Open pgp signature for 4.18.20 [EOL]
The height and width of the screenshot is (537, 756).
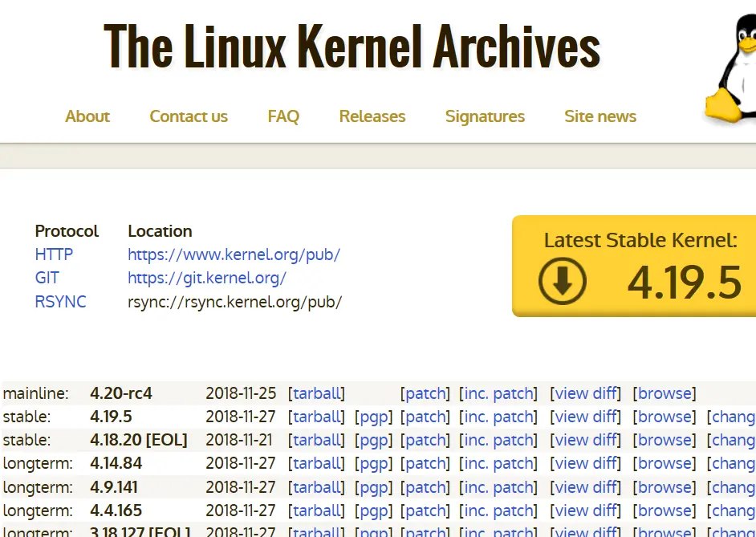click(374, 441)
